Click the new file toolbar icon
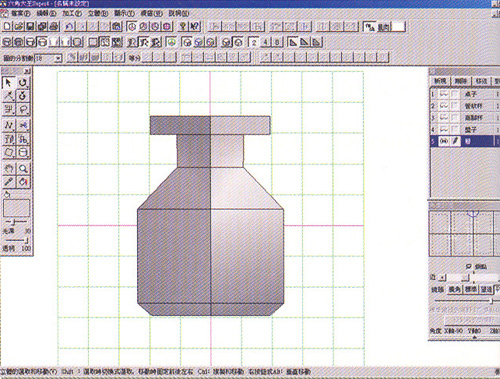The image size is (500, 379). (7, 26)
